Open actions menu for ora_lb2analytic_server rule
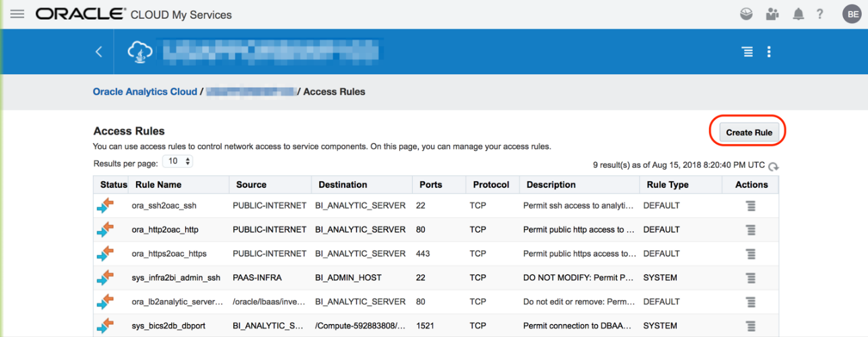Viewport: 868px width, 337px height. [751, 302]
